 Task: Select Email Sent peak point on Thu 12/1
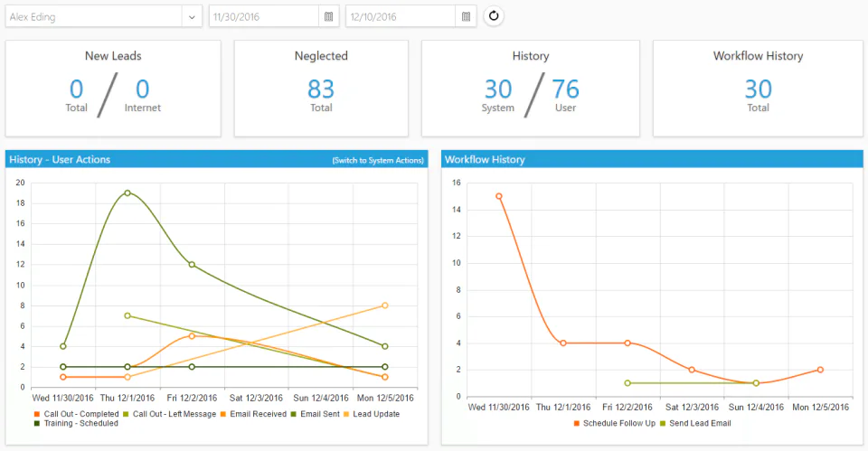(127, 193)
